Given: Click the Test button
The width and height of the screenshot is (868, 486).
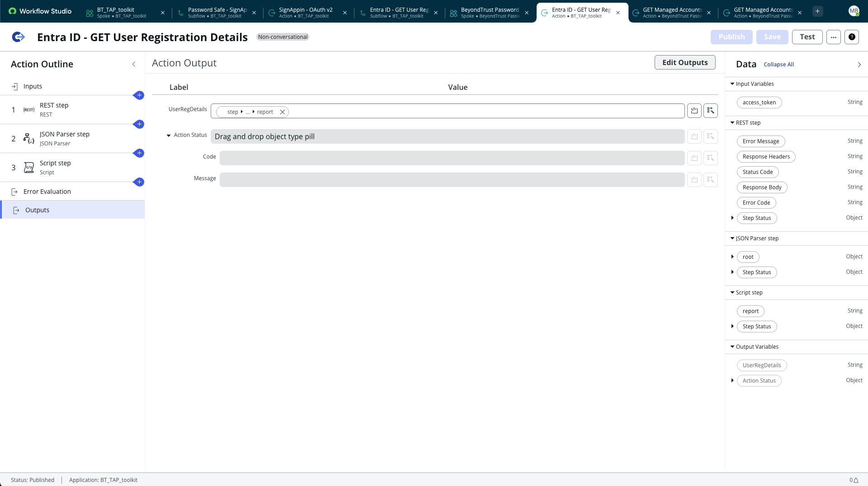Looking at the screenshot, I should point(807,37).
